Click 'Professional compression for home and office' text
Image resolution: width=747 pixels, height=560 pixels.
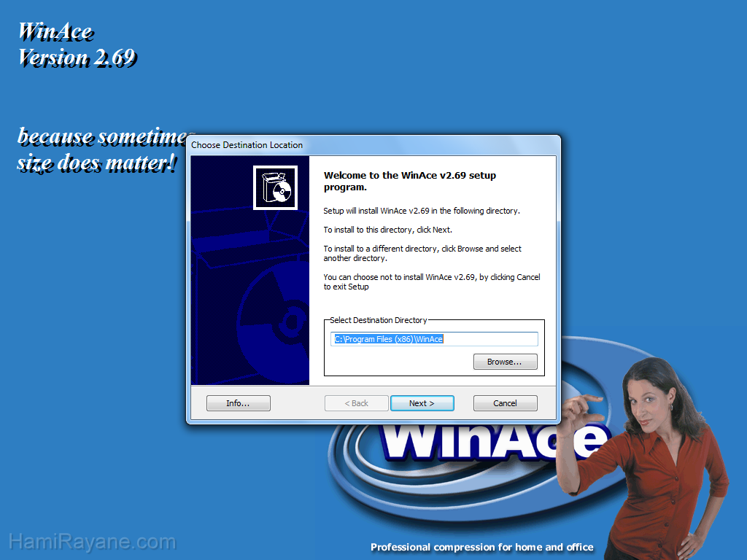coord(482,547)
